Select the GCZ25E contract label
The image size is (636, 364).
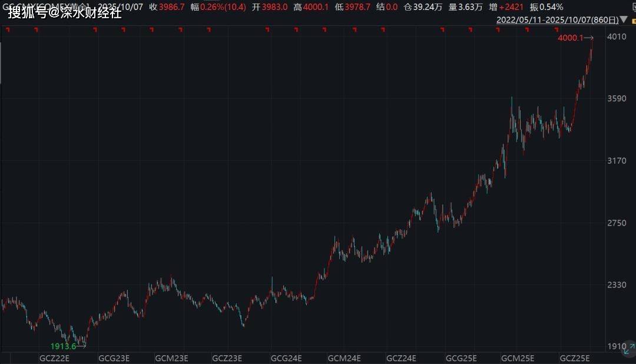[574, 358]
